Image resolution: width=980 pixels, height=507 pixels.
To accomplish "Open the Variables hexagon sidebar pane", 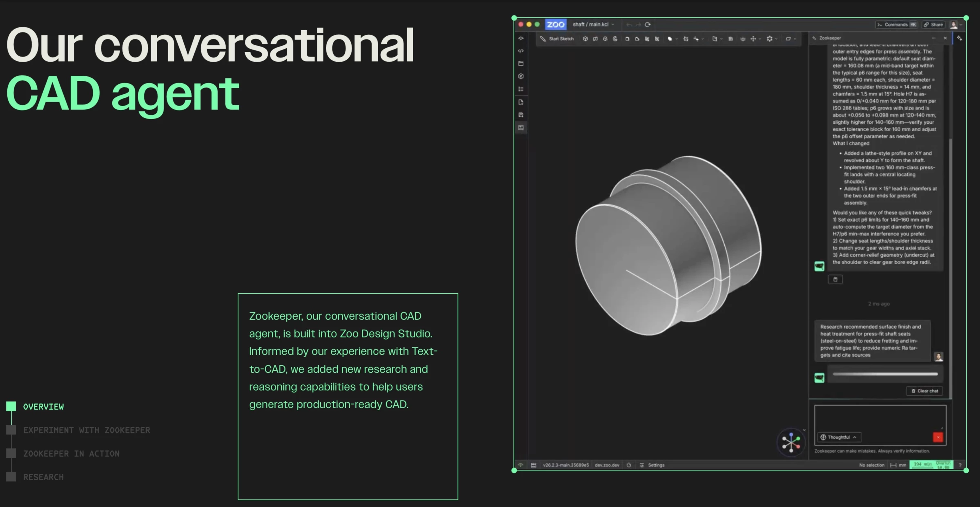I will (x=521, y=76).
